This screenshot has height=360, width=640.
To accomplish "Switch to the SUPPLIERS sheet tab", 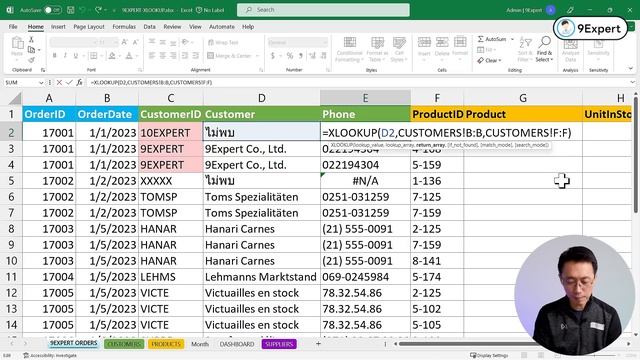I will (x=279, y=344).
